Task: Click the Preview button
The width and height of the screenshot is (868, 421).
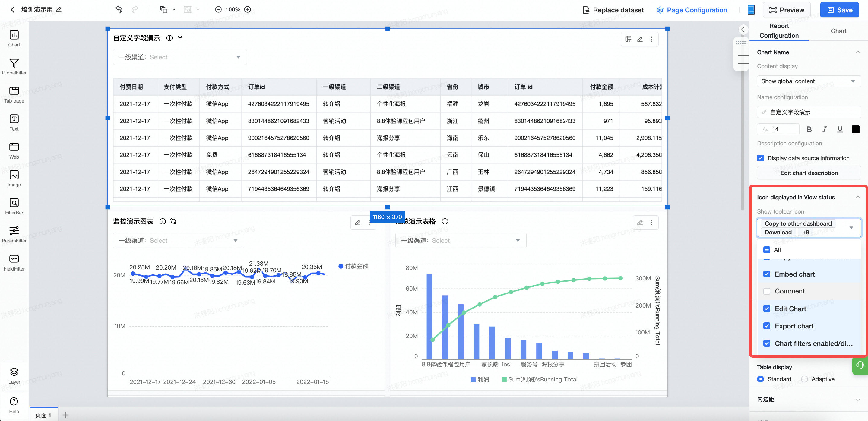Action: click(x=787, y=10)
